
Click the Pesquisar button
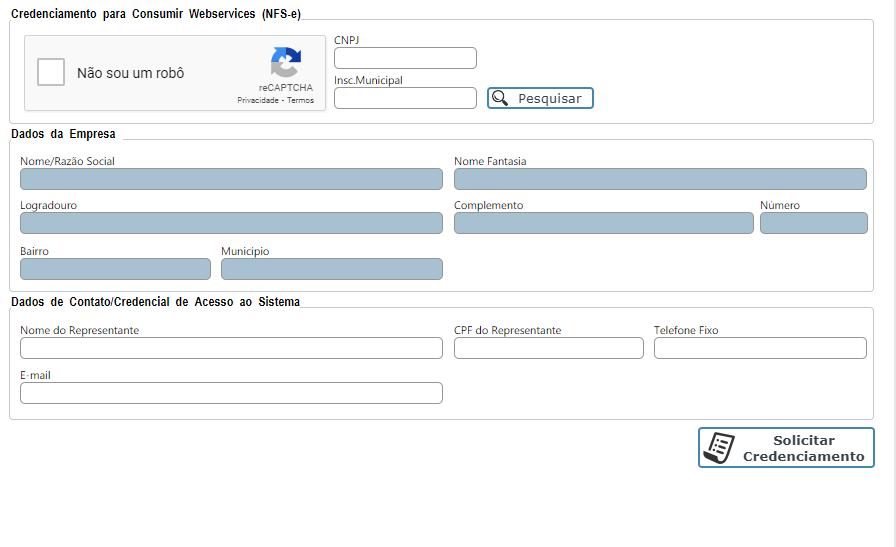click(540, 98)
